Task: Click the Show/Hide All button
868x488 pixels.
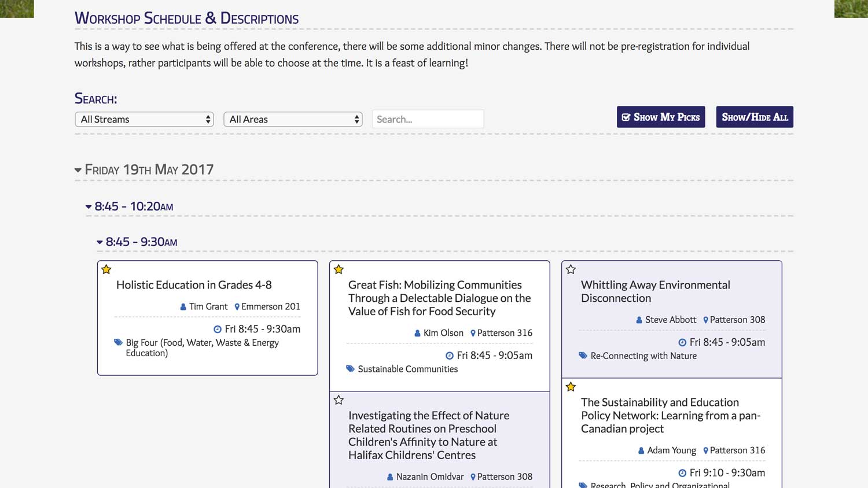Action: [x=755, y=117]
